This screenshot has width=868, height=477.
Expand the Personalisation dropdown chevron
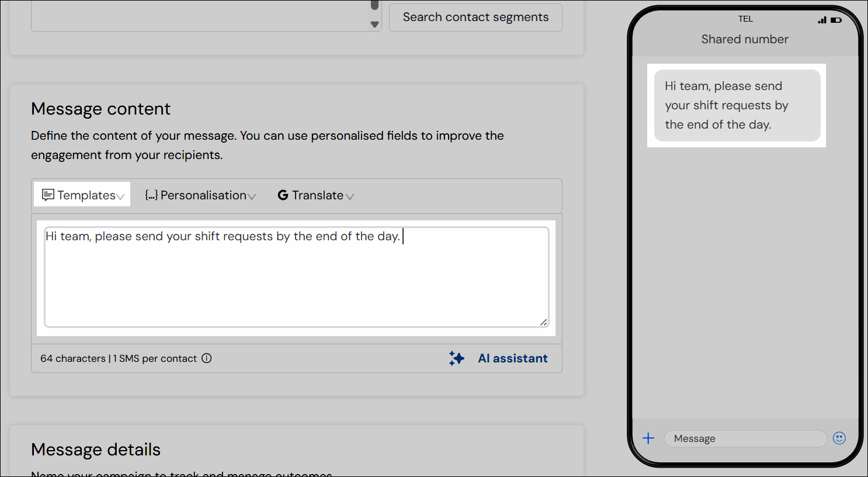[252, 196]
